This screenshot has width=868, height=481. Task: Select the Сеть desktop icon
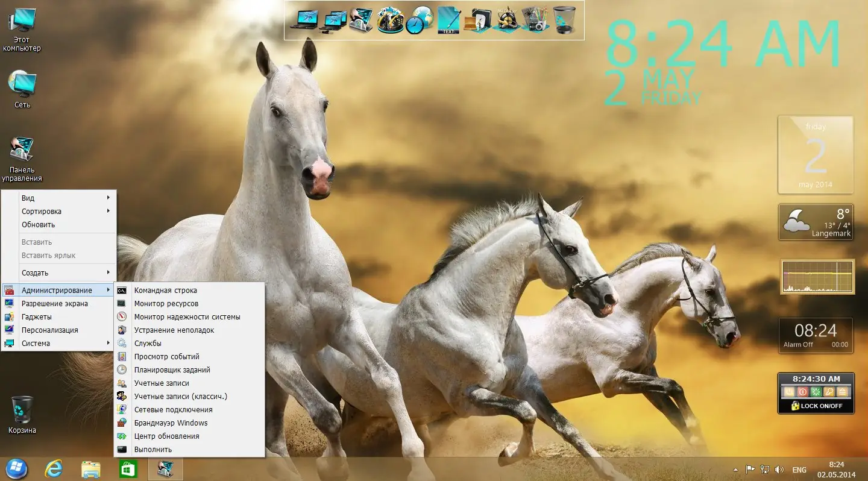point(22,89)
